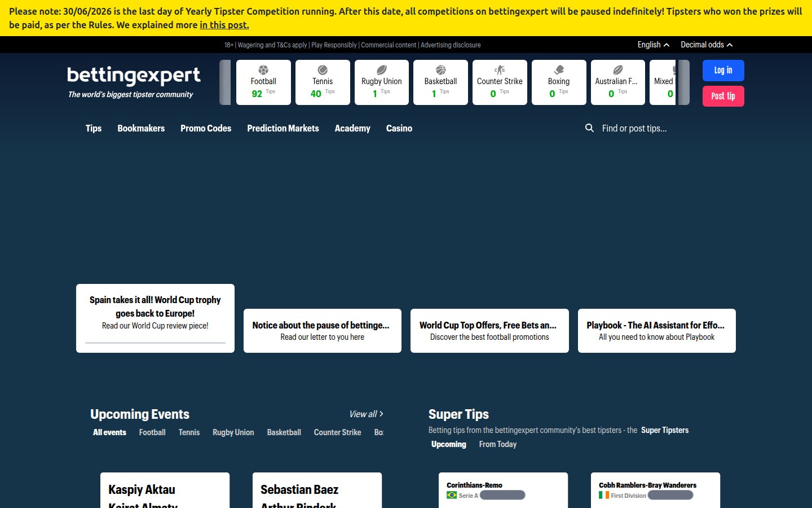Click the Brazil flag on Corinthians-Remo card
The image size is (812, 508).
click(x=452, y=495)
